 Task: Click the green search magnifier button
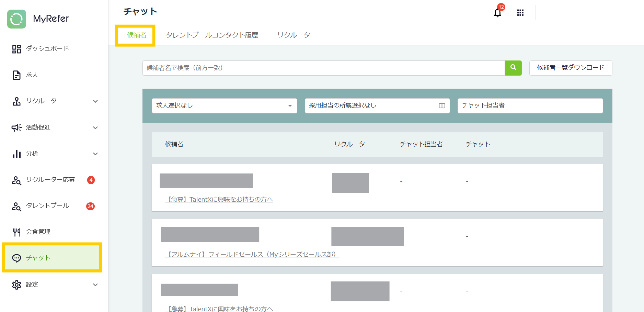[513, 68]
